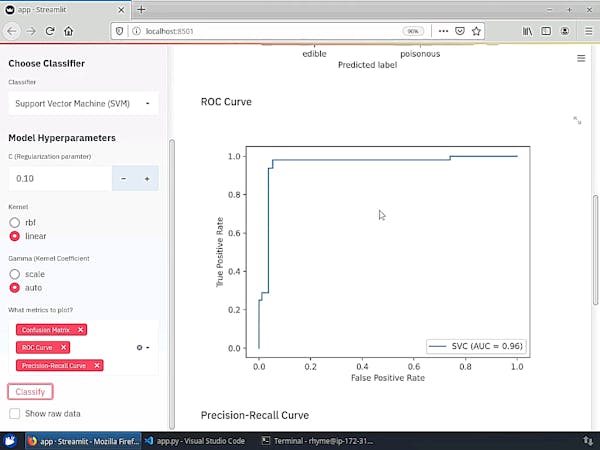
Task: Open the taskbar application menu icon
Action: coord(10,441)
